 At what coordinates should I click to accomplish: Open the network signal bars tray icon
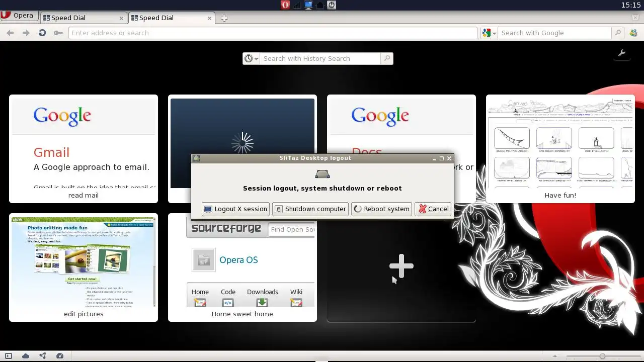pos(297,5)
